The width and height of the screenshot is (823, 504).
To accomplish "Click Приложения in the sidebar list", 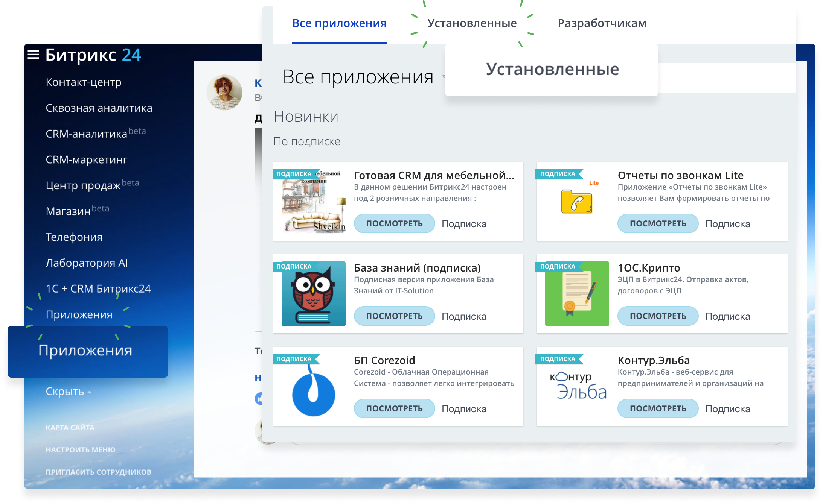I will (79, 314).
